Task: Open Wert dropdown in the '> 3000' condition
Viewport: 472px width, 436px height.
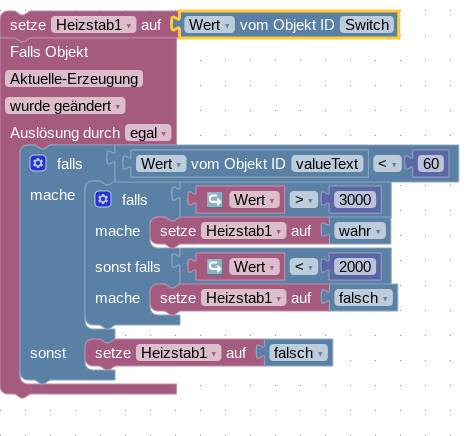Action: [x=254, y=200]
